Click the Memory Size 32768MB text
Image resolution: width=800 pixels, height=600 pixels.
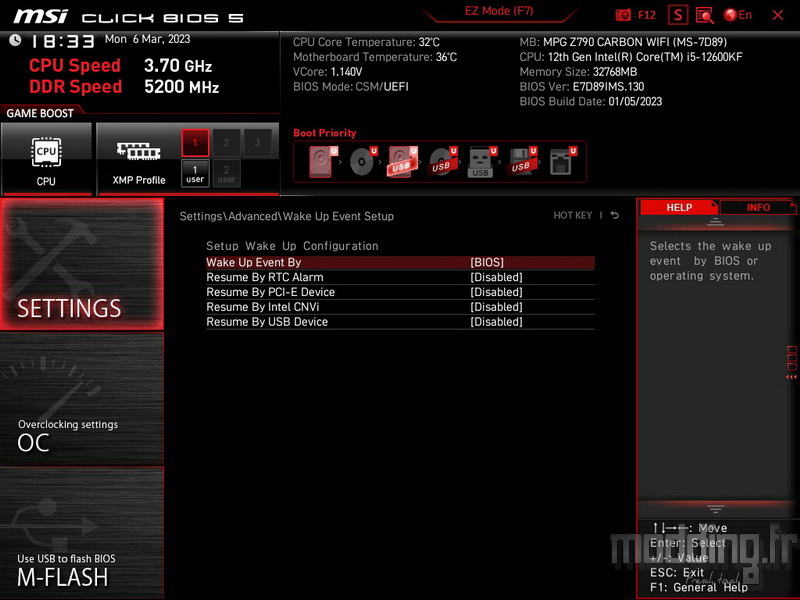[578, 71]
